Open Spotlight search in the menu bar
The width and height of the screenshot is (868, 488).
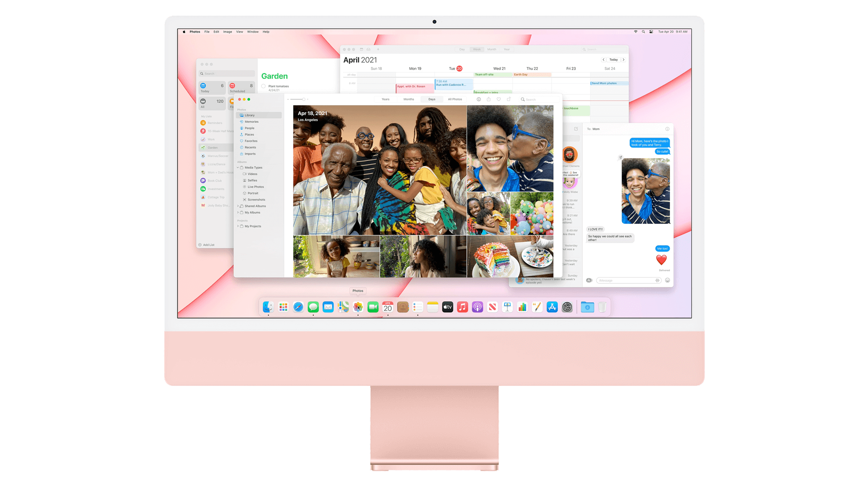(643, 32)
